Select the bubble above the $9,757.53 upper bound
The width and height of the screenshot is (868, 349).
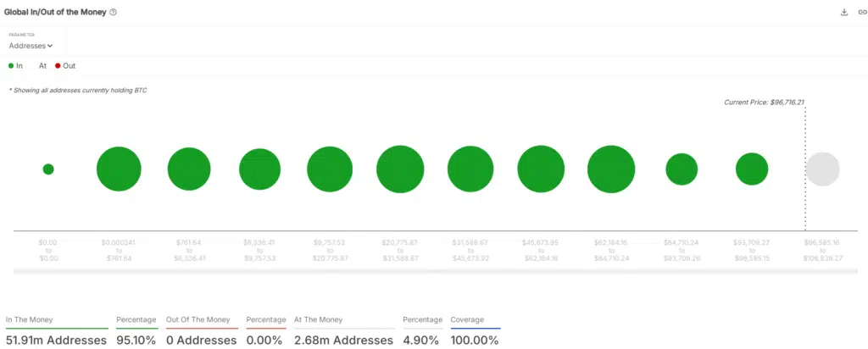259,169
